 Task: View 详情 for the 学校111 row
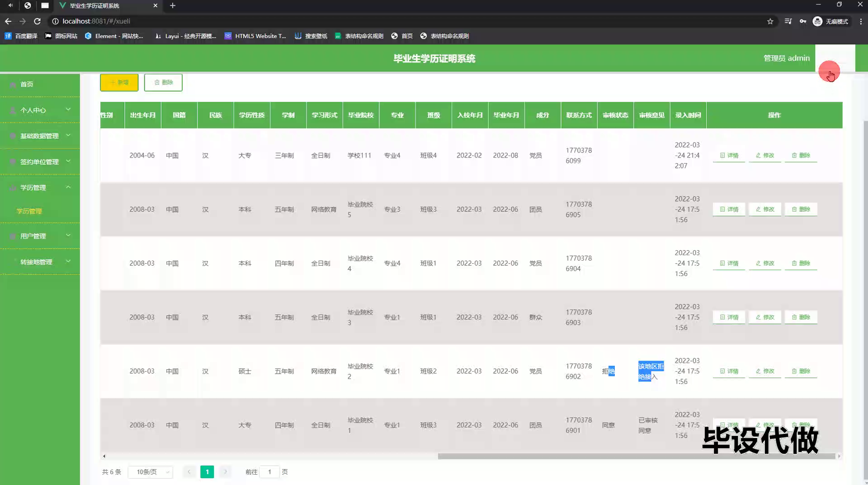coord(729,155)
